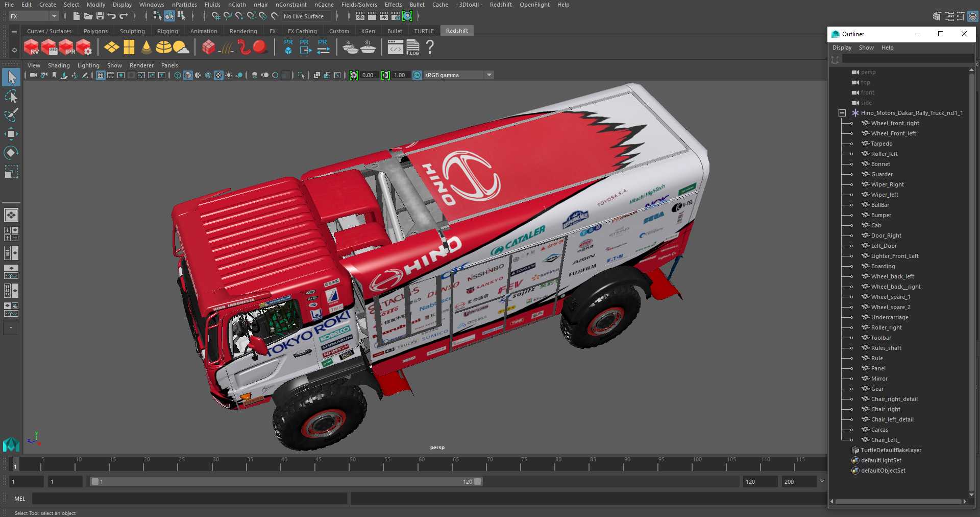Toggle smooth shade all in viewport
This screenshot has width=980, height=517.
[x=188, y=75]
